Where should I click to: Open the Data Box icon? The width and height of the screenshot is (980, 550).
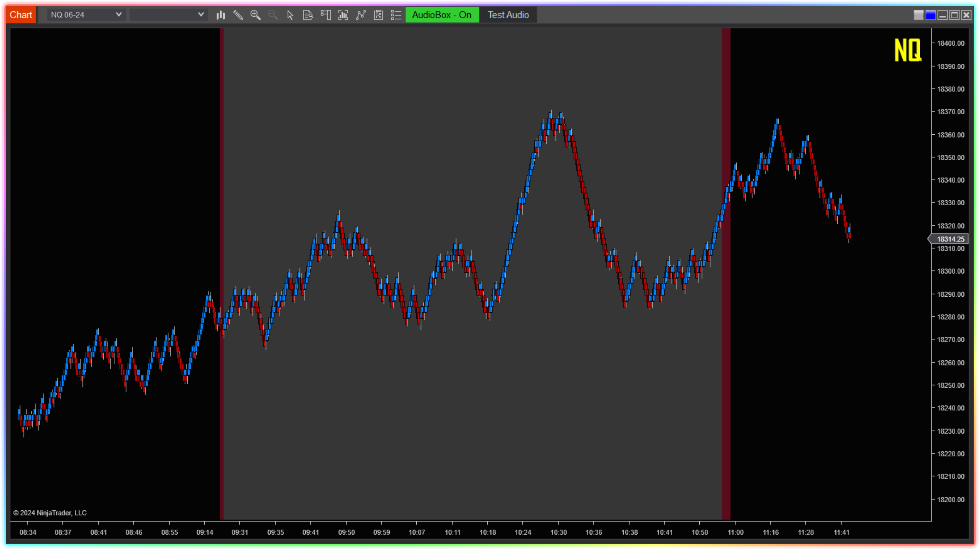(308, 15)
